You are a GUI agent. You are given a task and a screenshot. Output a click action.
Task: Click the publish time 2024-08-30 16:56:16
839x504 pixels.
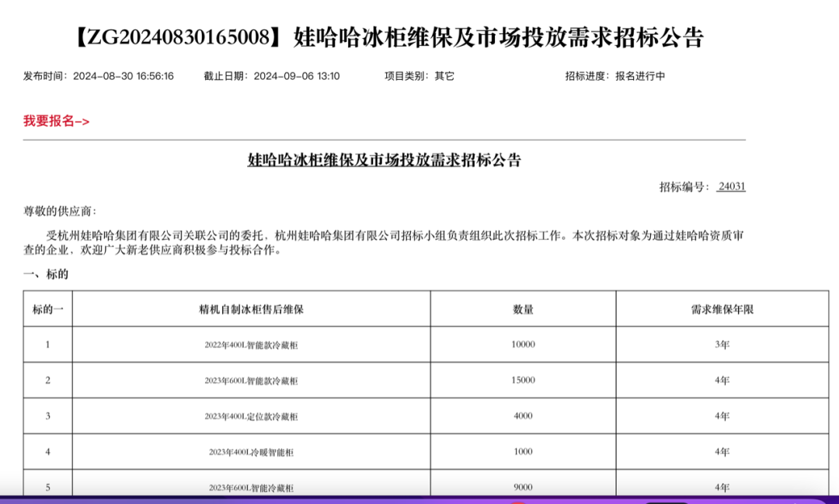pos(123,76)
